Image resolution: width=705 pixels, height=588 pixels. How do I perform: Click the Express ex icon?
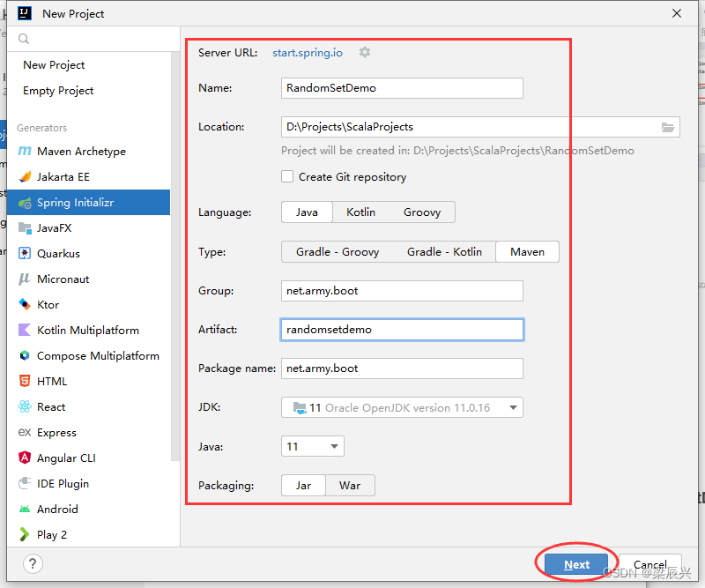tap(25, 432)
